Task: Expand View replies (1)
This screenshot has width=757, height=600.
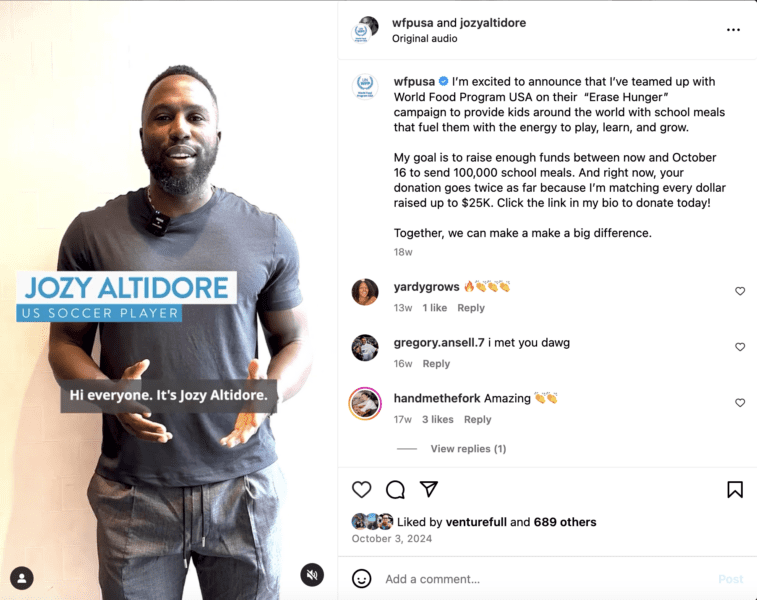Action: (x=468, y=449)
